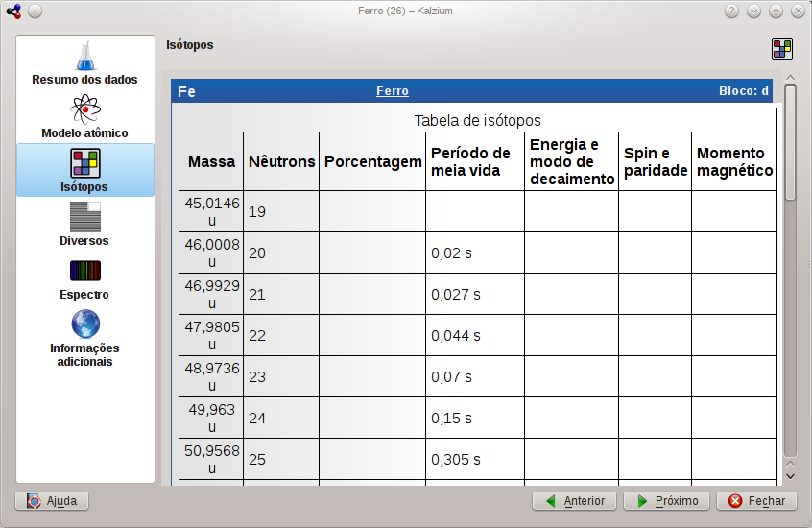Screen dimensions: 812x528
Task: Click the mass cell 46,9929 u
Action: pyautogui.click(x=211, y=294)
